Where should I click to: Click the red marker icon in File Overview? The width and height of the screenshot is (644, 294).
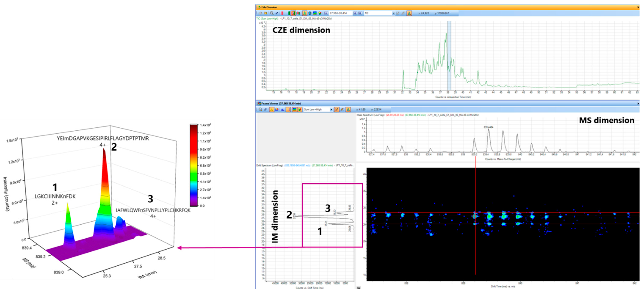click(282, 13)
